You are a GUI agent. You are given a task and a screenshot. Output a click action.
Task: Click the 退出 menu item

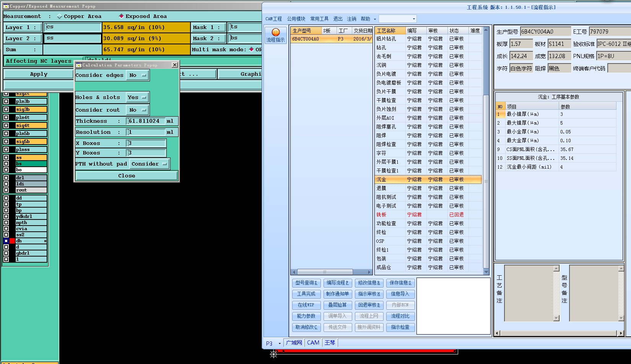pyautogui.click(x=338, y=19)
